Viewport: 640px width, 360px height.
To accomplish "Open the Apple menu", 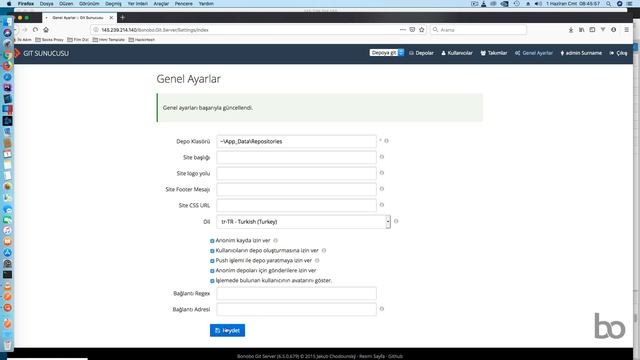I will [9, 4].
